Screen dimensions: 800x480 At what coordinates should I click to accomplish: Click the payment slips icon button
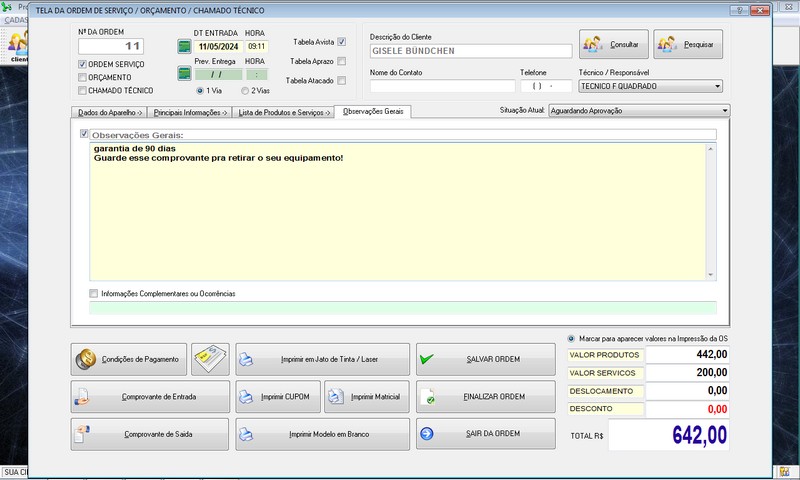pyautogui.click(x=210, y=360)
